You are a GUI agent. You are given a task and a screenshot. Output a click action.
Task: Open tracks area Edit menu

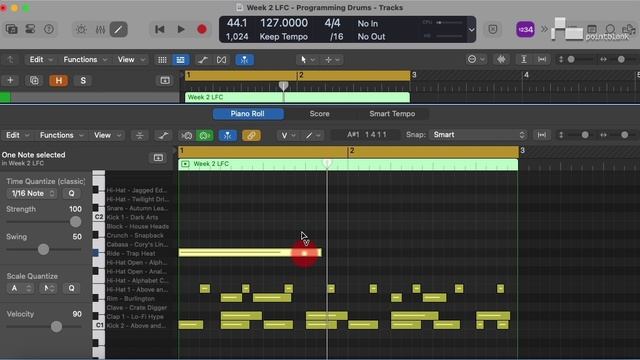click(40, 60)
